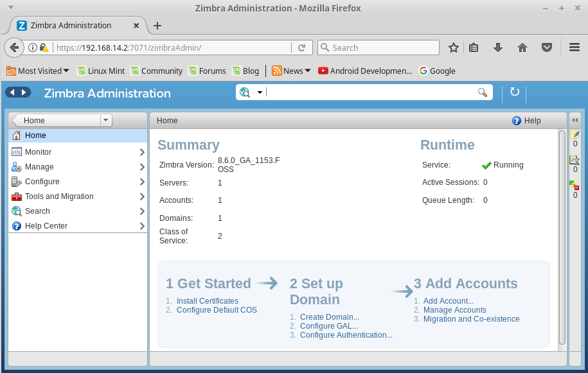
Task: Click the Running service status text
Action: [x=508, y=165]
